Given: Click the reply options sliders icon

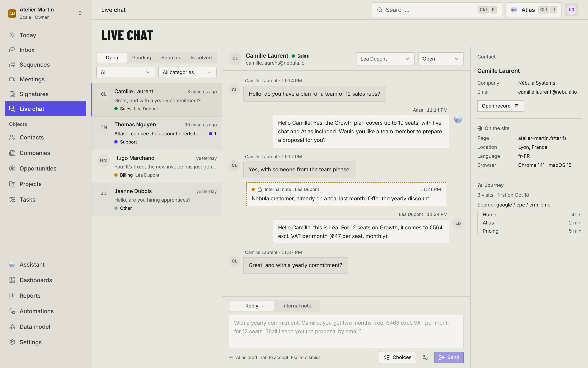Looking at the screenshot, I should tap(425, 357).
